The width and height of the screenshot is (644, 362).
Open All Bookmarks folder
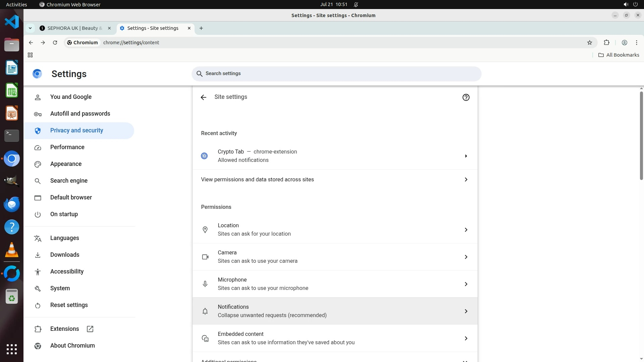(619, 55)
